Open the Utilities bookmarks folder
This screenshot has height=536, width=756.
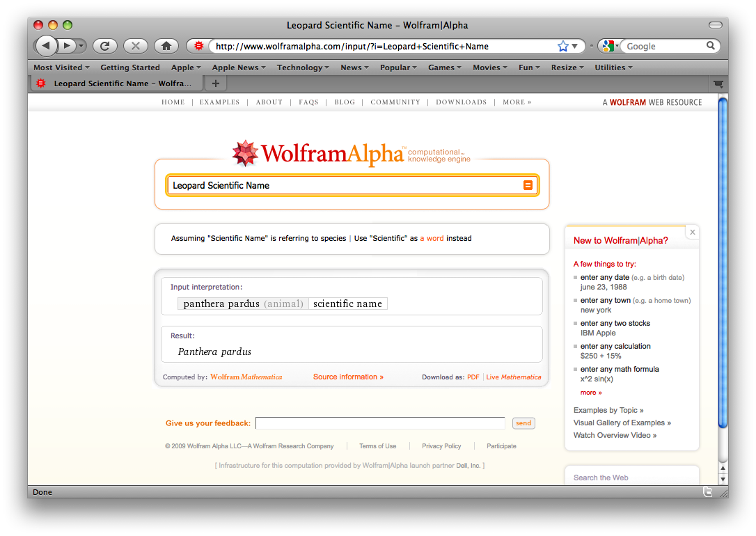tap(613, 68)
